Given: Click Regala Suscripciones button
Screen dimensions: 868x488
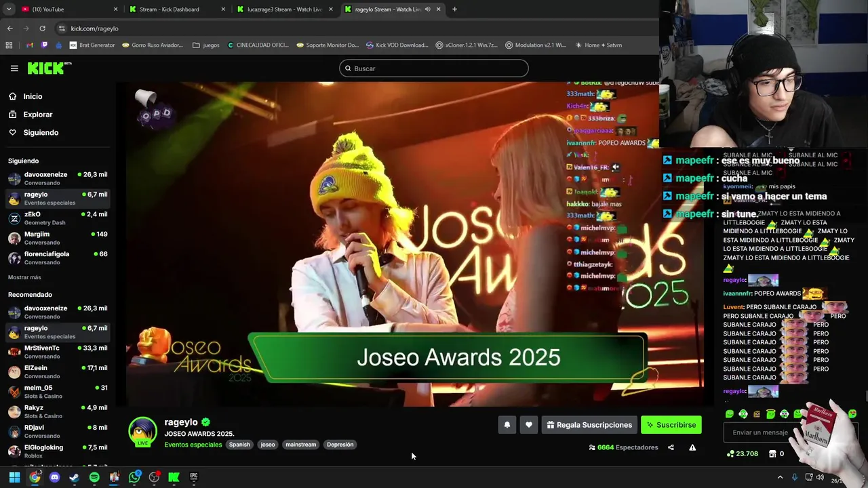Looking at the screenshot, I should (x=589, y=425).
